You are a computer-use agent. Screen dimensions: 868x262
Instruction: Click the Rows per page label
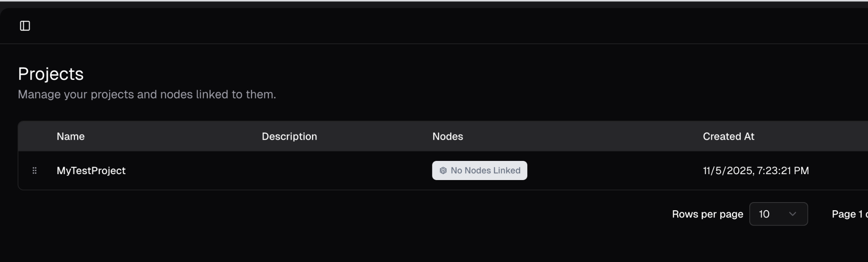(x=707, y=214)
